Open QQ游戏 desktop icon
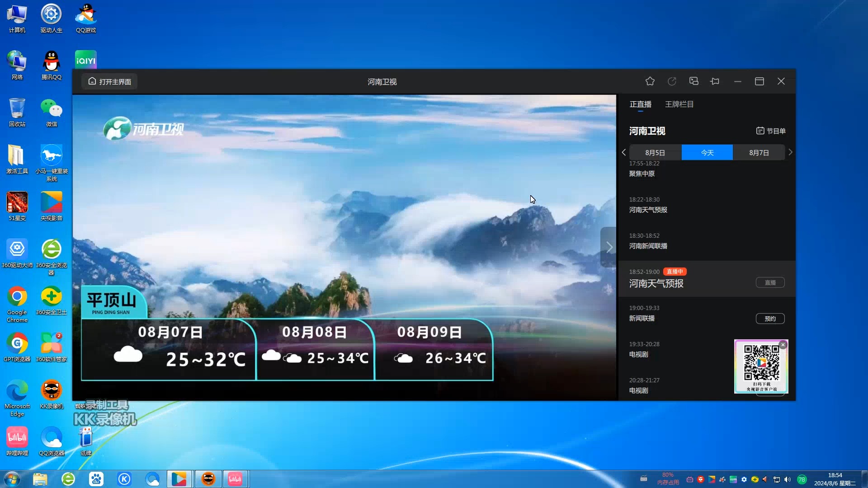The image size is (868, 488). [85, 19]
